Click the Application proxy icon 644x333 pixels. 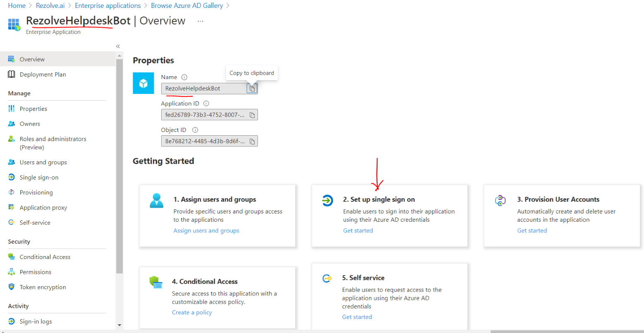click(12, 208)
